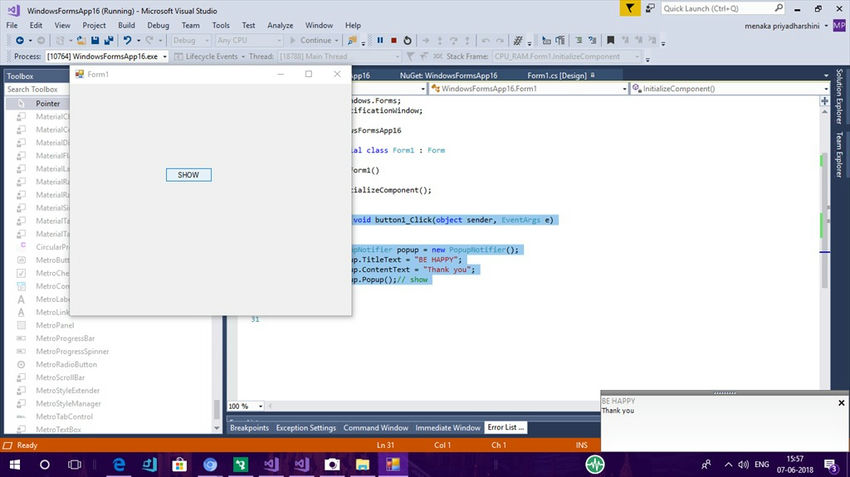Click the Save All toolbar icon
This screenshot has width=850, height=477.
point(107,41)
